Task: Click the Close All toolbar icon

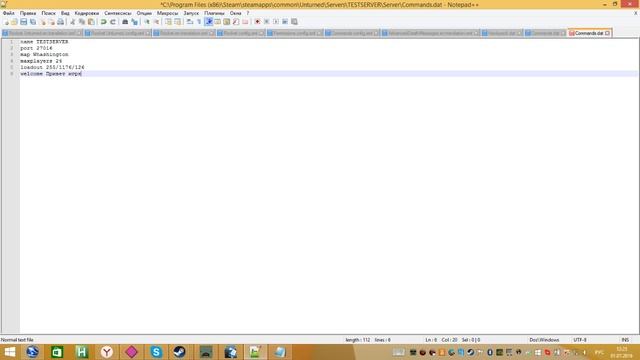Action: click(x=51, y=22)
